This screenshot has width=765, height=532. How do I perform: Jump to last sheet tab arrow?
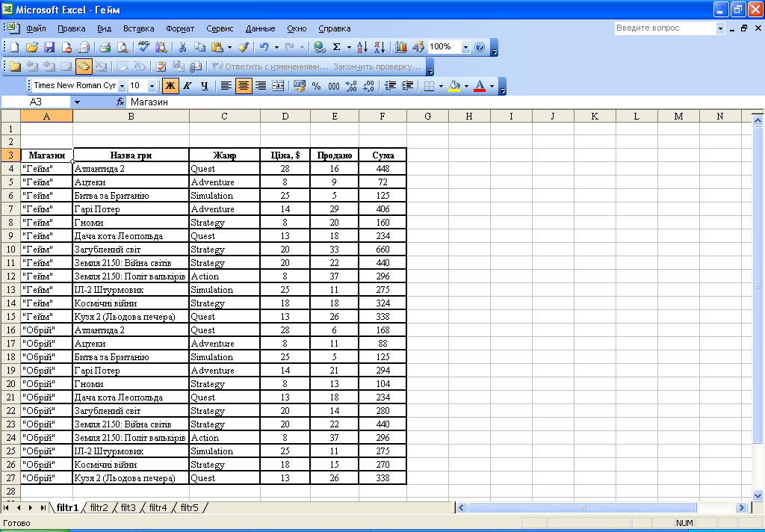(x=43, y=507)
